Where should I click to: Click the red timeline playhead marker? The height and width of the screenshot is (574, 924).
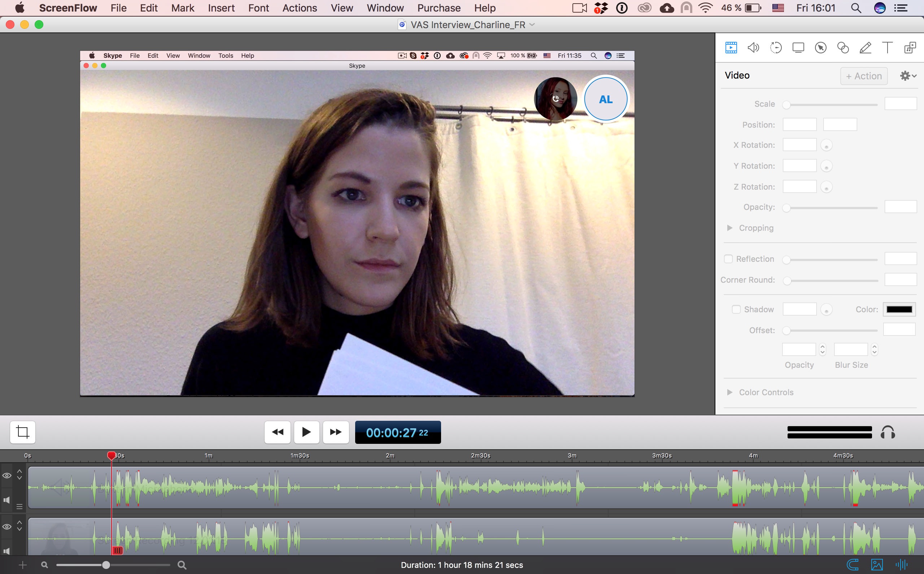(x=111, y=455)
